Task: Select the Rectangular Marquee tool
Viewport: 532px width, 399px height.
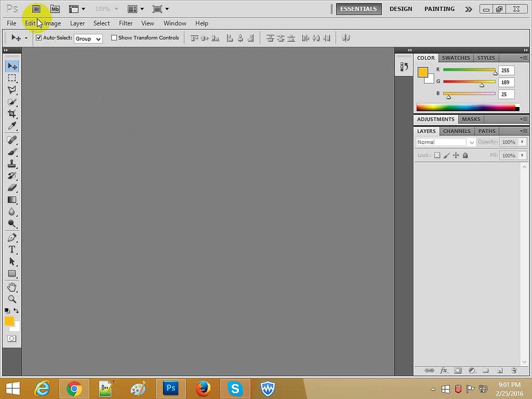Action: click(x=12, y=78)
